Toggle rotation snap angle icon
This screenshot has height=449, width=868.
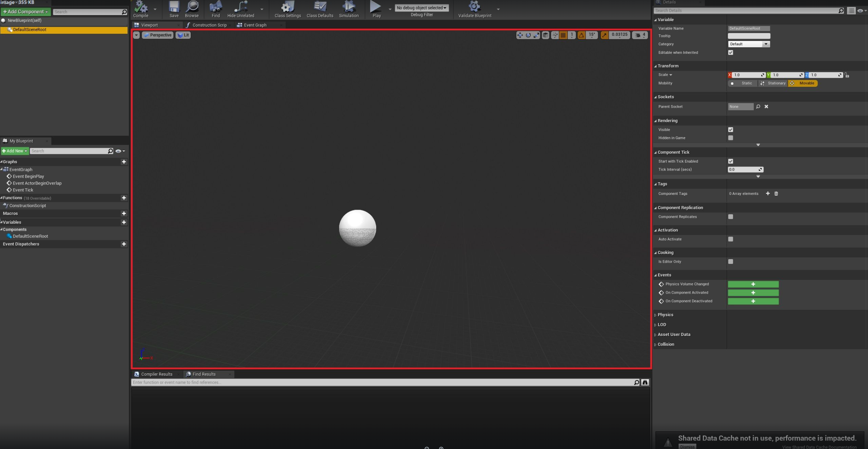[581, 35]
